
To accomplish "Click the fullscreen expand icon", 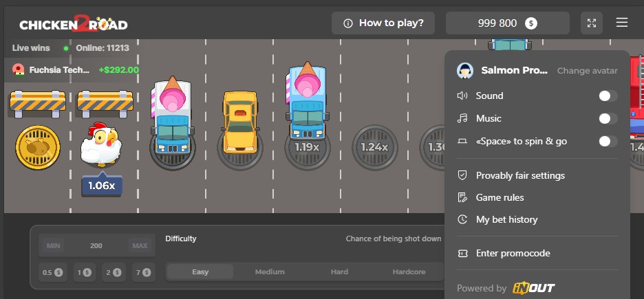I will [591, 23].
